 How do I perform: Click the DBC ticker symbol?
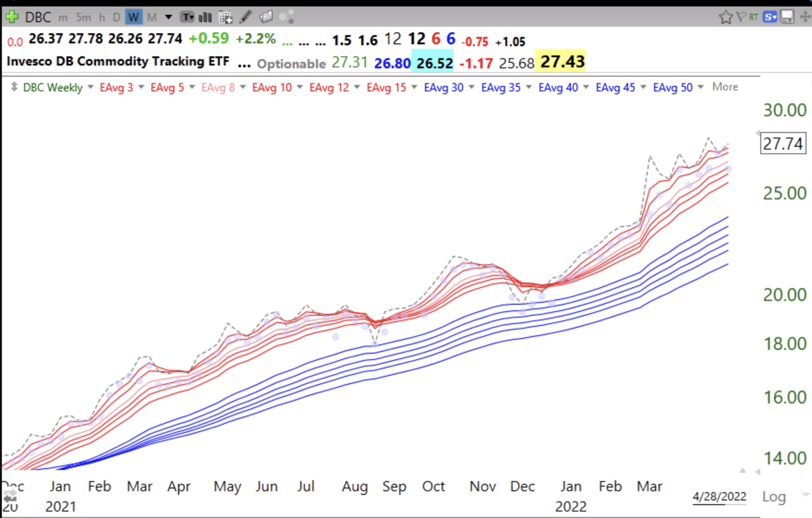38,18
